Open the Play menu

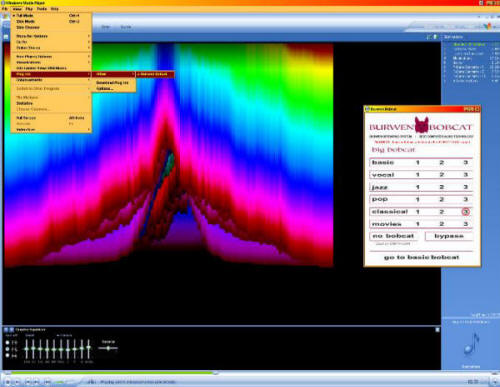point(29,9)
